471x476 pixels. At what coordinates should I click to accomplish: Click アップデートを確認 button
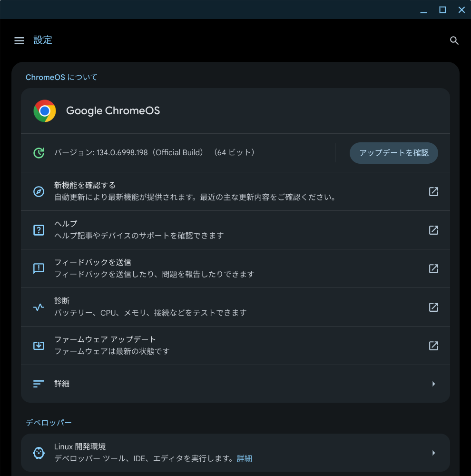(393, 153)
